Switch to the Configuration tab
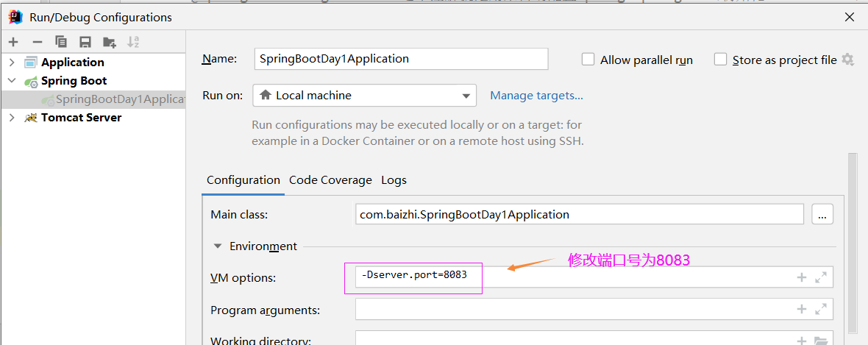This screenshot has width=868, height=345. [243, 180]
